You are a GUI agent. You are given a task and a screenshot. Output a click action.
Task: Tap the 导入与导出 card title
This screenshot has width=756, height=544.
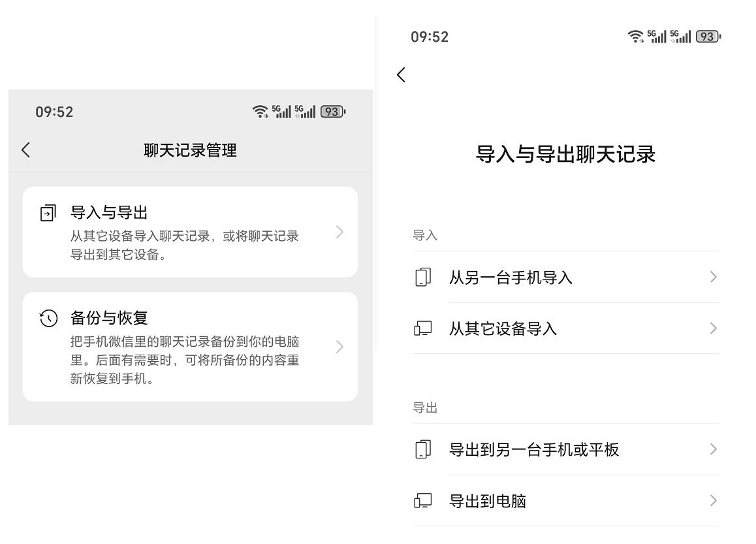[x=109, y=213]
